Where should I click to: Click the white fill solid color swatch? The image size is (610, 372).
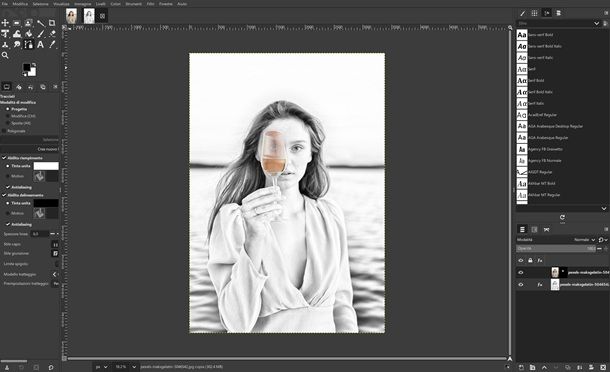pos(46,166)
